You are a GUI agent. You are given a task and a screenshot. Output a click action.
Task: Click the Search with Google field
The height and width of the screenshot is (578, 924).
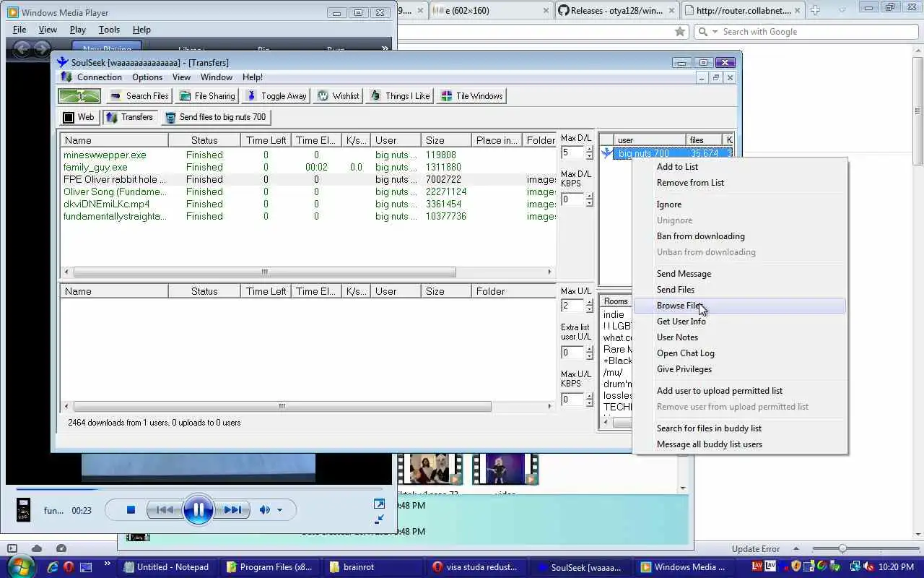click(811, 32)
